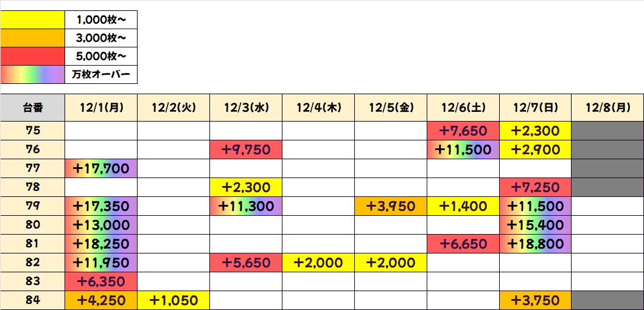Click the red 5,000枚〜 legend swatch
Screen dimensions: 644x310
point(32,56)
